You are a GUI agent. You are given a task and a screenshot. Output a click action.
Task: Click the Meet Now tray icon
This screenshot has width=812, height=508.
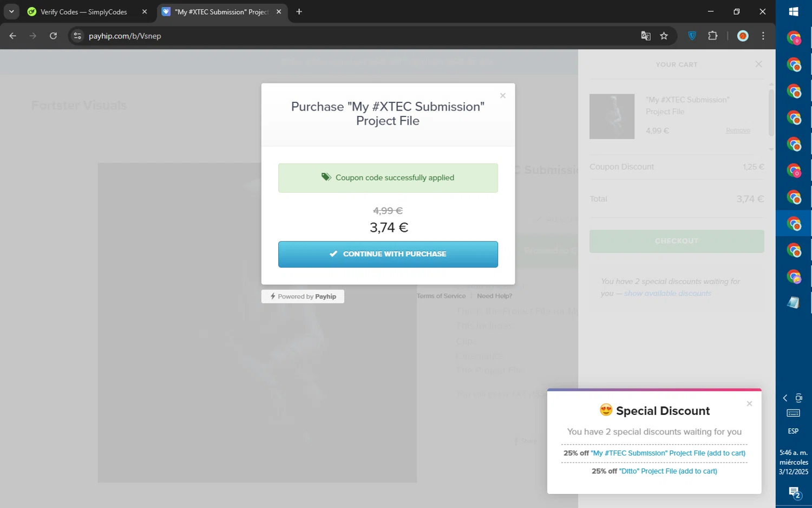click(x=799, y=398)
